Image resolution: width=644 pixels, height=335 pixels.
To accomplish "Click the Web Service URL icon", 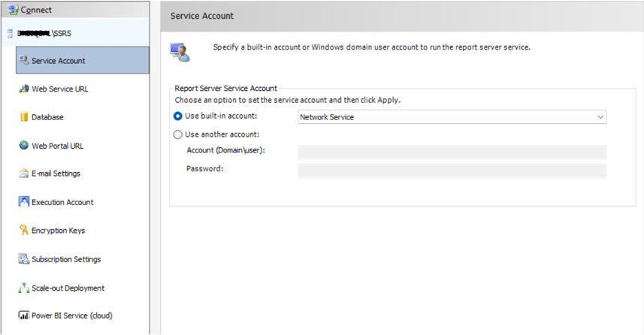I will coord(24,89).
